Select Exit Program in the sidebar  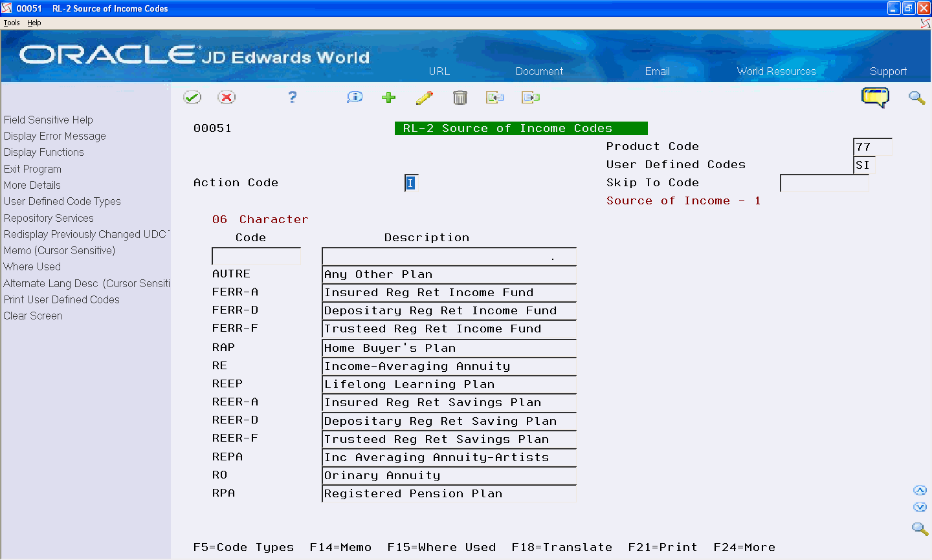click(32, 169)
